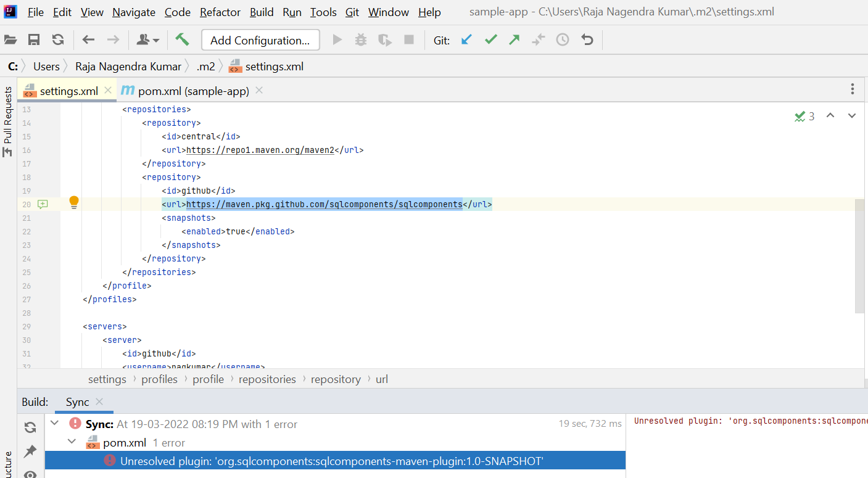Open the Code menu
The height and width of the screenshot is (478, 868).
[177, 12]
